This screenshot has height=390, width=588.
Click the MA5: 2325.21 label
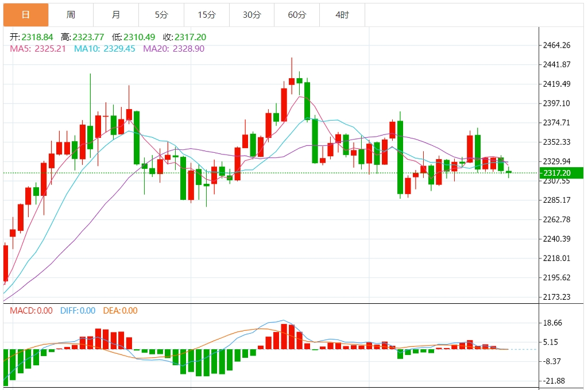(38, 49)
